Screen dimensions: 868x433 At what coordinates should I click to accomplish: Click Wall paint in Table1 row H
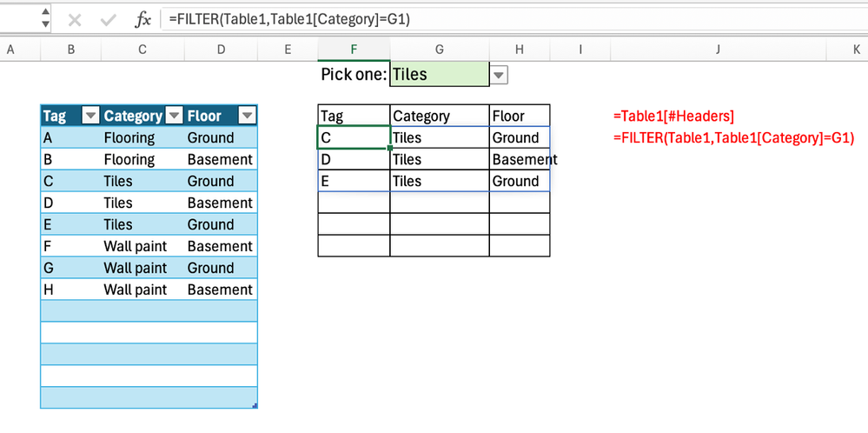[x=135, y=290]
